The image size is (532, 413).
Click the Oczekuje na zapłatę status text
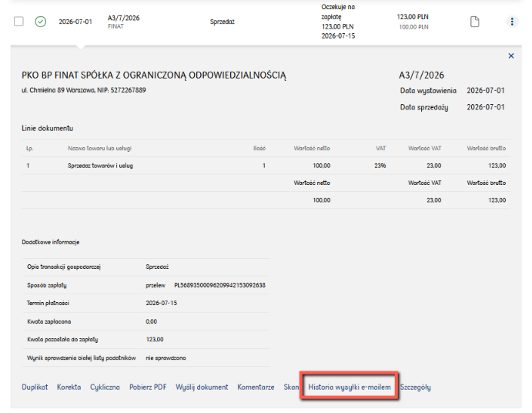(338, 12)
